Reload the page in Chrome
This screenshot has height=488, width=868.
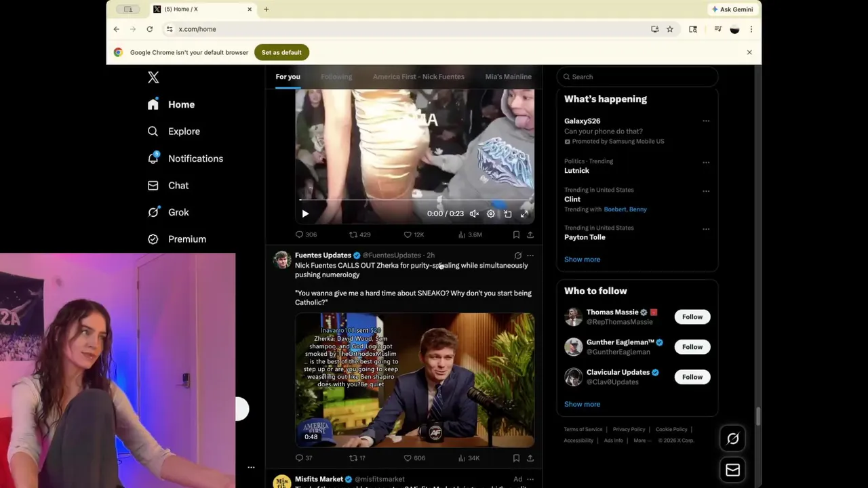[149, 29]
